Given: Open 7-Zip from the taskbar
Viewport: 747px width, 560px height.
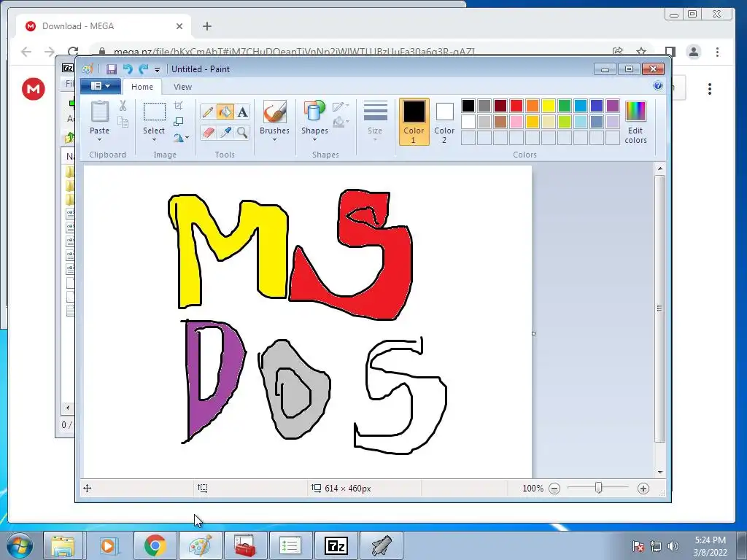Looking at the screenshot, I should [336, 545].
